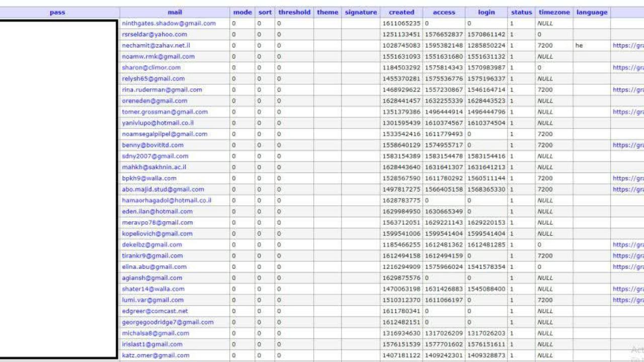Viewport: 644px width, 362px height.
Task: Select the created value 1628443640
Action: click(401, 167)
